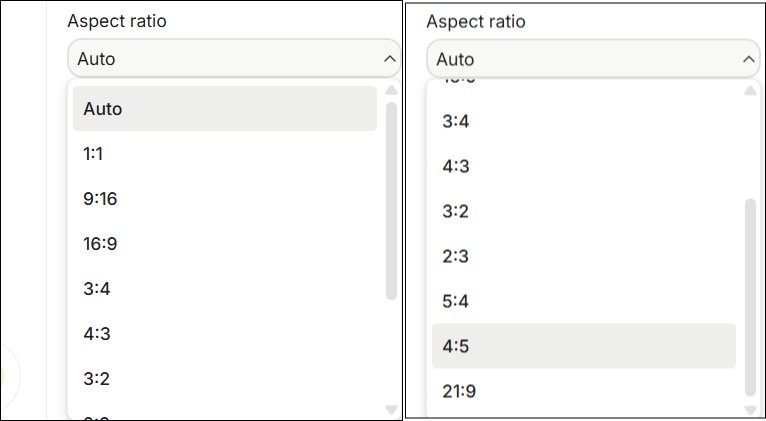Collapse the right dropdown using its chevron
Screen dimensions: 766x421
coord(748,59)
